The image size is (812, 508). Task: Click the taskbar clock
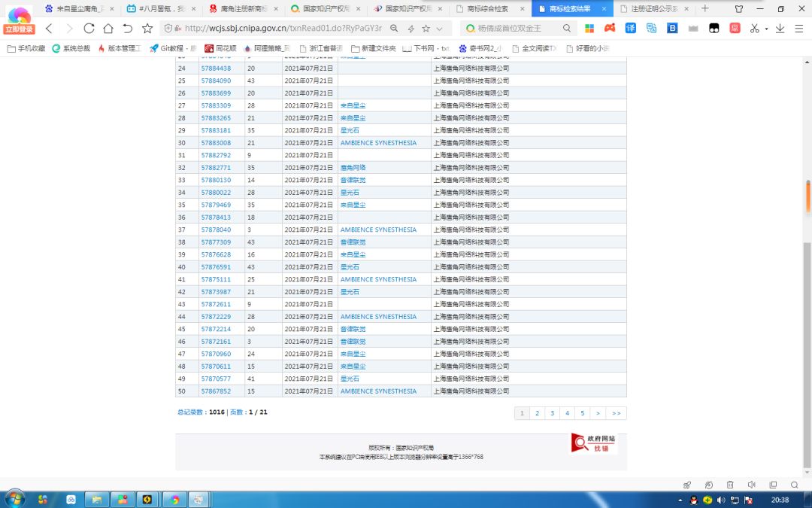coord(780,500)
